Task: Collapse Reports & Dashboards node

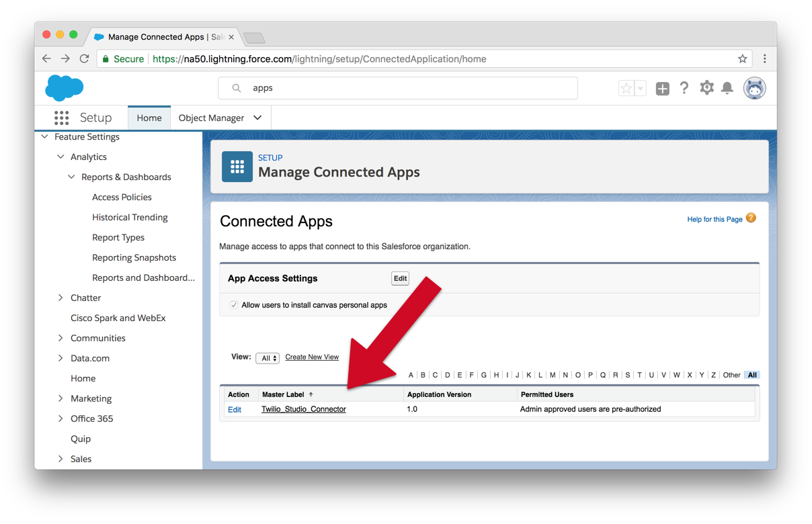Action: (71, 177)
